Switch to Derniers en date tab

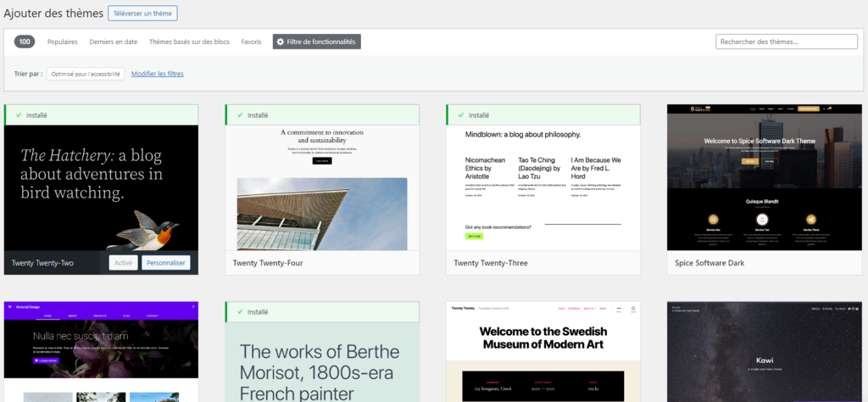(114, 42)
